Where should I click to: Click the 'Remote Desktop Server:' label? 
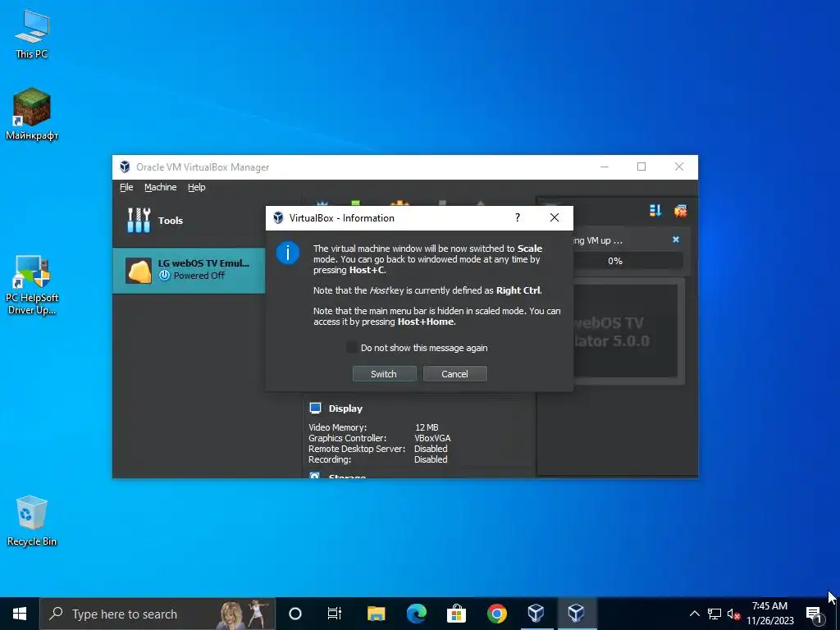point(357,449)
